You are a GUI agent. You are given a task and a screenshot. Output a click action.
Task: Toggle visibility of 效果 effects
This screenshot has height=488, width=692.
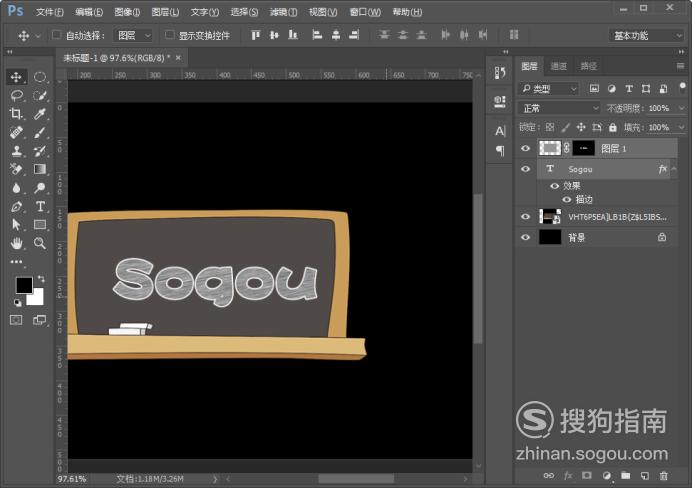[554, 186]
